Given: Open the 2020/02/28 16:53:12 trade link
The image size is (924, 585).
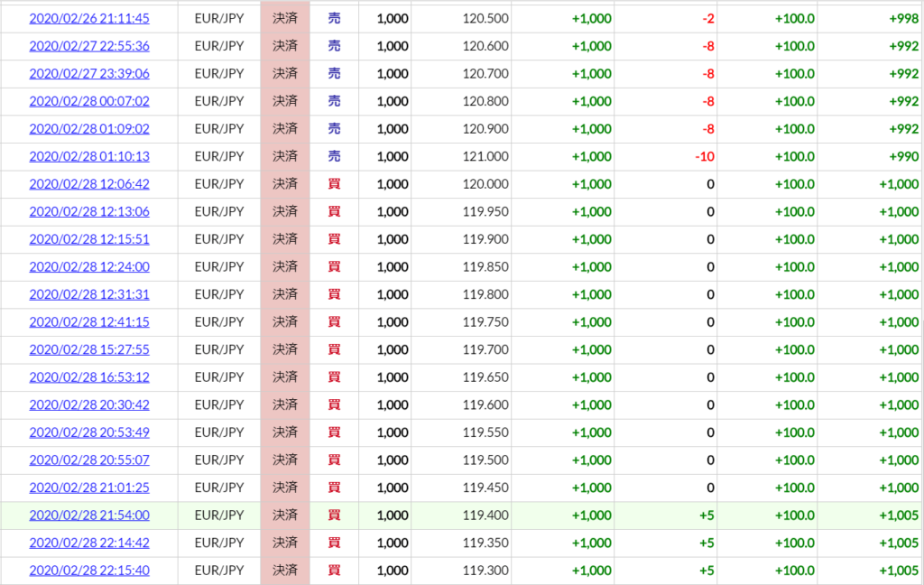Looking at the screenshot, I should pos(89,377).
